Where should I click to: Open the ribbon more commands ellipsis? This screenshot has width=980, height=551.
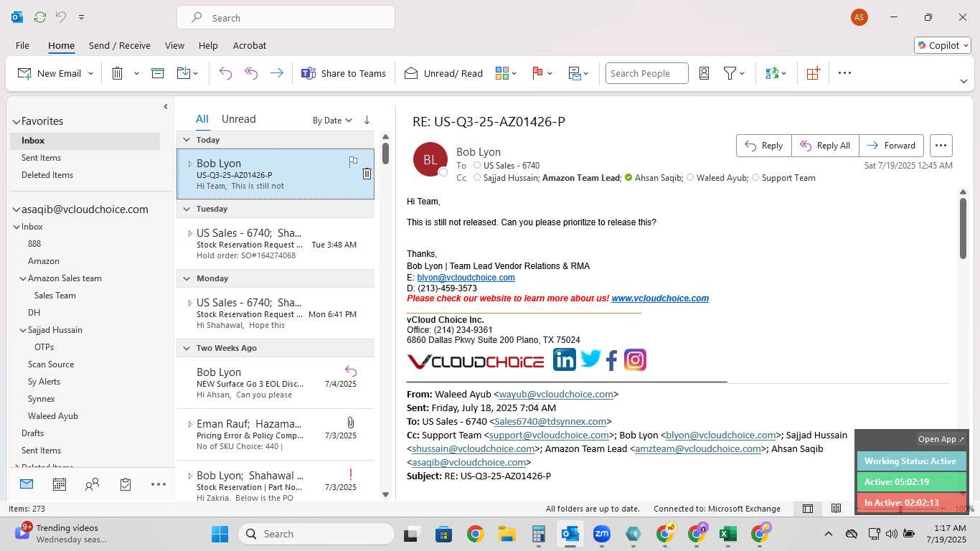(x=844, y=73)
